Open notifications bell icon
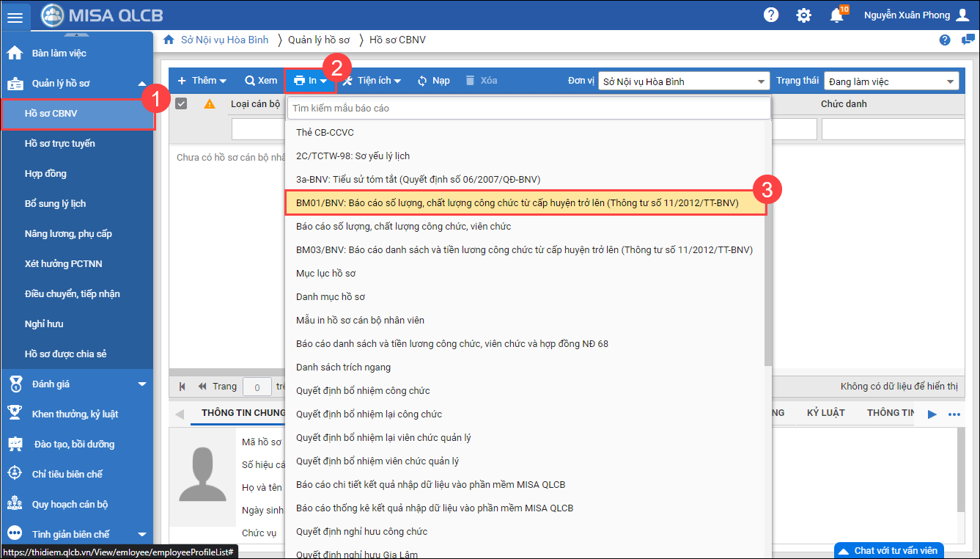Image resolution: width=980 pixels, height=559 pixels. [x=836, y=15]
